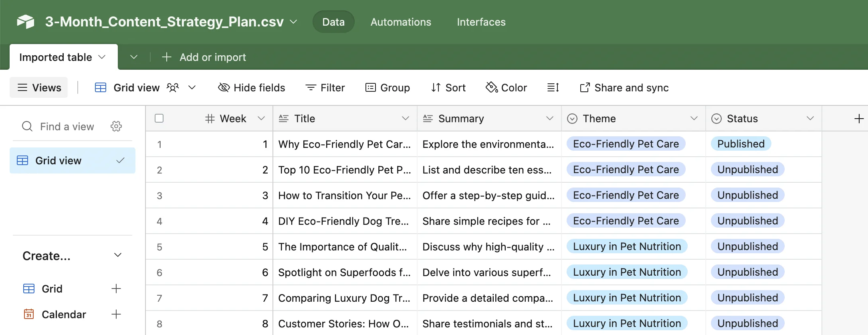Open the Title column menu
868x335 pixels.
(x=406, y=118)
